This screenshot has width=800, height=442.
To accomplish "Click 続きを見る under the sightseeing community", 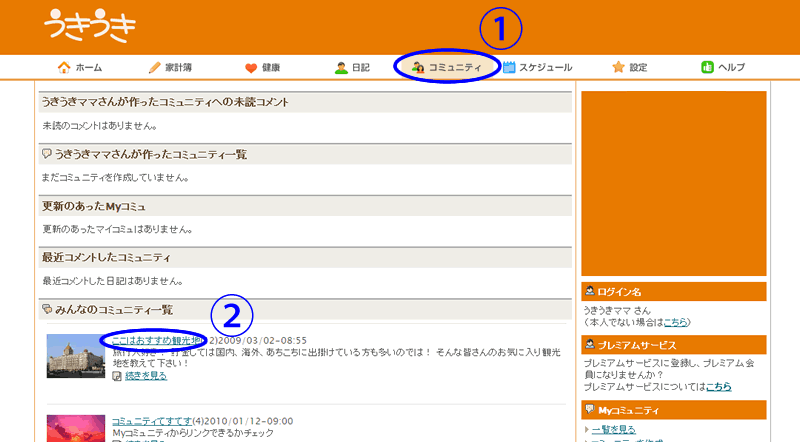I will tap(146, 376).
